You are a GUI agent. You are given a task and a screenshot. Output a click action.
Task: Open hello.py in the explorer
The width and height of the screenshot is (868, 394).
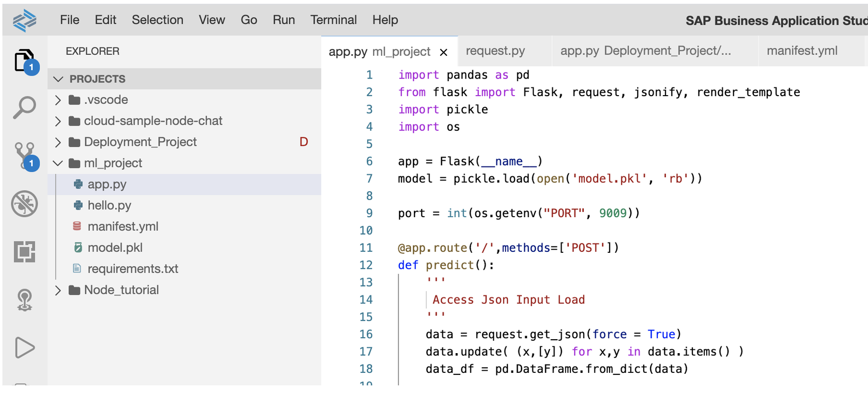184,205
